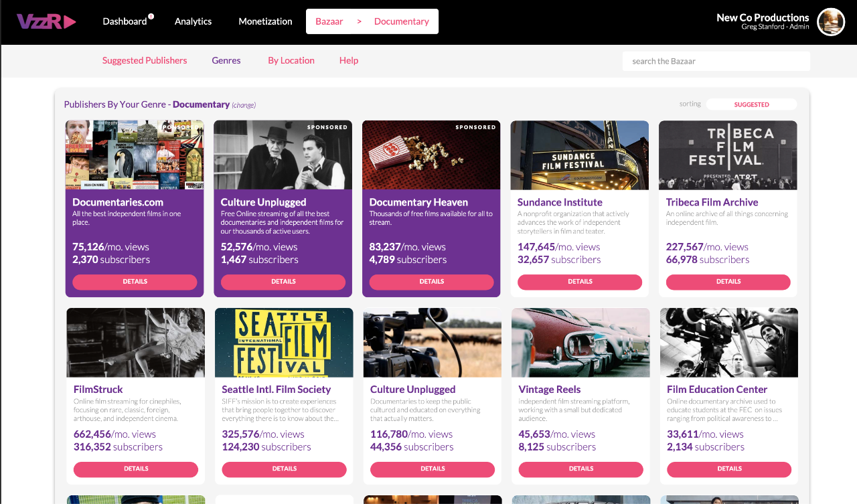Click the Tribeca Film Archive title
This screenshot has height=504, width=857.
[712, 202]
